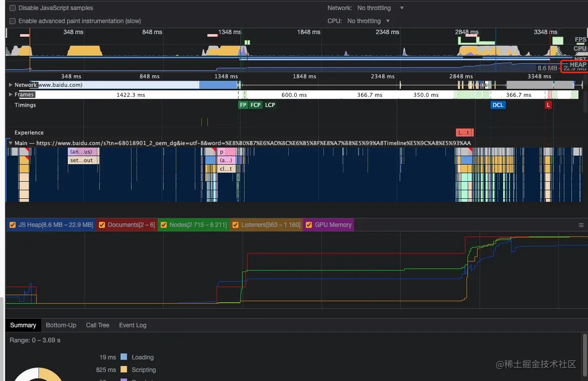Viewport: 588px width, 381px height.
Task: Select the 600.0 ms frame
Action: (x=294, y=95)
